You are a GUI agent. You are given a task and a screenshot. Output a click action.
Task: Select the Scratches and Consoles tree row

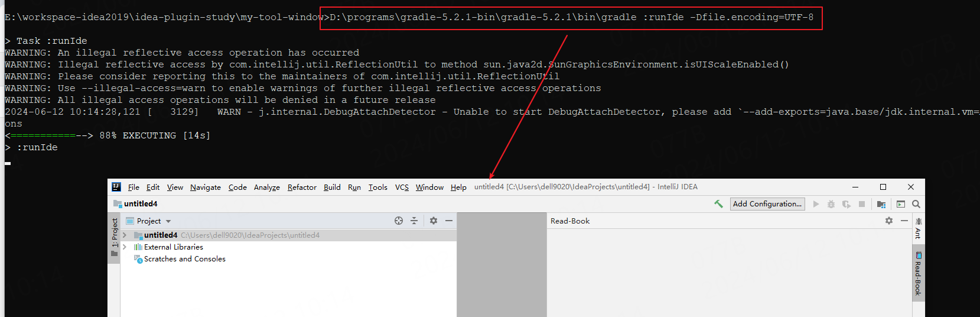(288, 259)
